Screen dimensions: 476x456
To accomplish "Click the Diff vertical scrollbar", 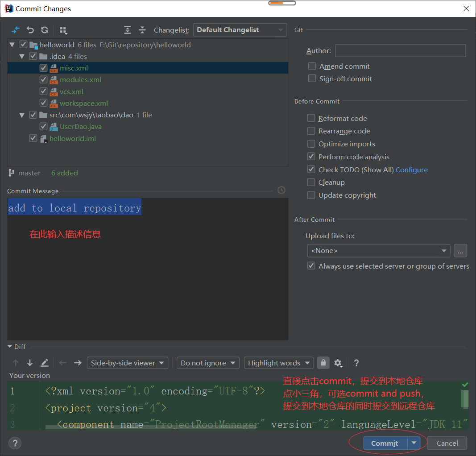I will click(x=464, y=399).
